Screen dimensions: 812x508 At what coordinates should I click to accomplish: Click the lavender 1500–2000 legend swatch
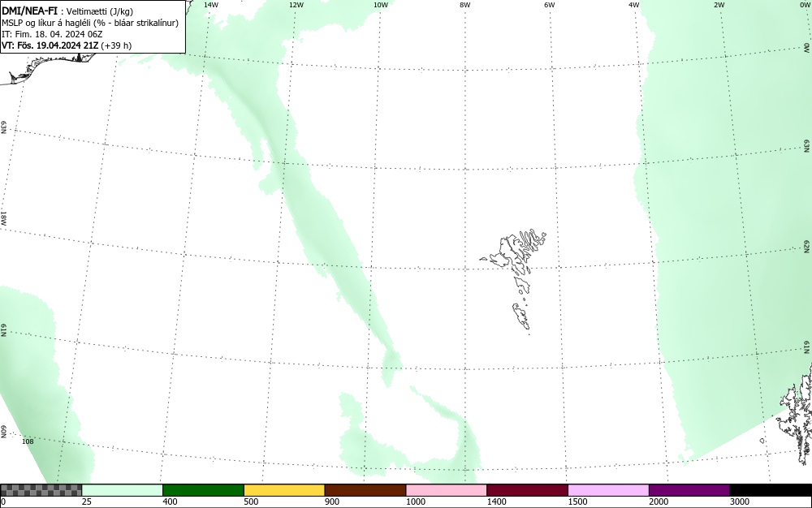click(x=608, y=490)
